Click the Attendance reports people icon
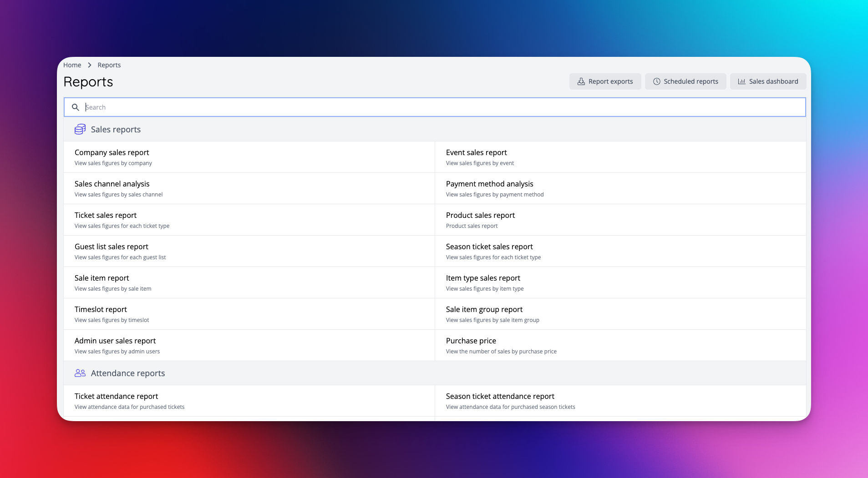Image resolution: width=868 pixels, height=478 pixels. click(80, 373)
